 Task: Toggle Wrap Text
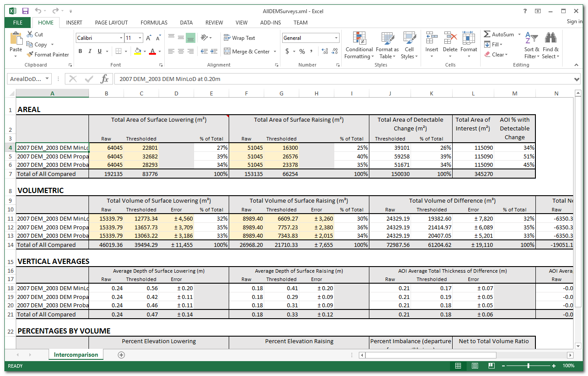[x=239, y=38]
